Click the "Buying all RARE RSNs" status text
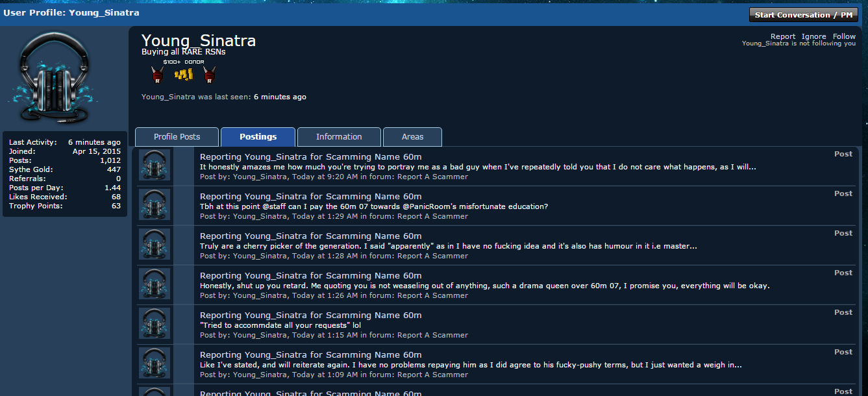The height and width of the screenshot is (396, 868). pos(184,52)
